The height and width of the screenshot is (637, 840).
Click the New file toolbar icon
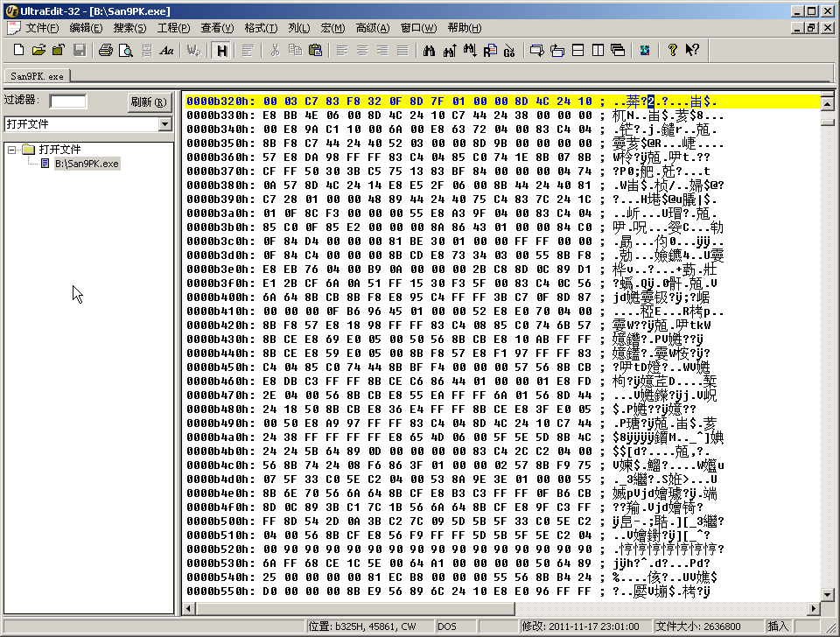[x=18, y=50]
